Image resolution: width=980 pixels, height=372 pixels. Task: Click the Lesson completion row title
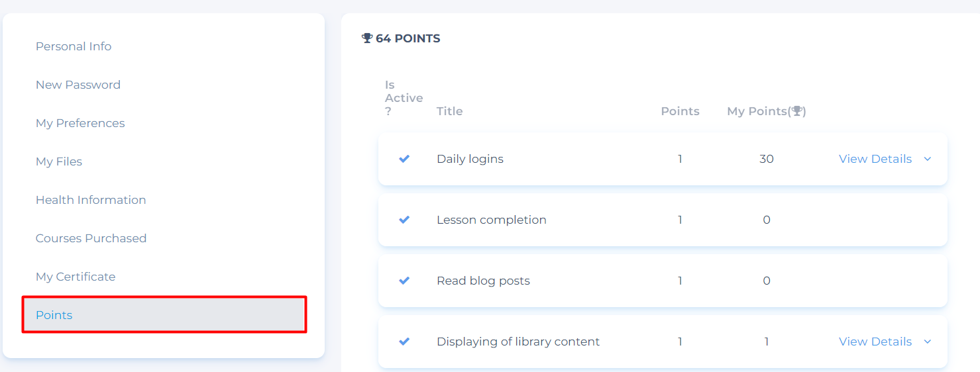click(492, 220)
